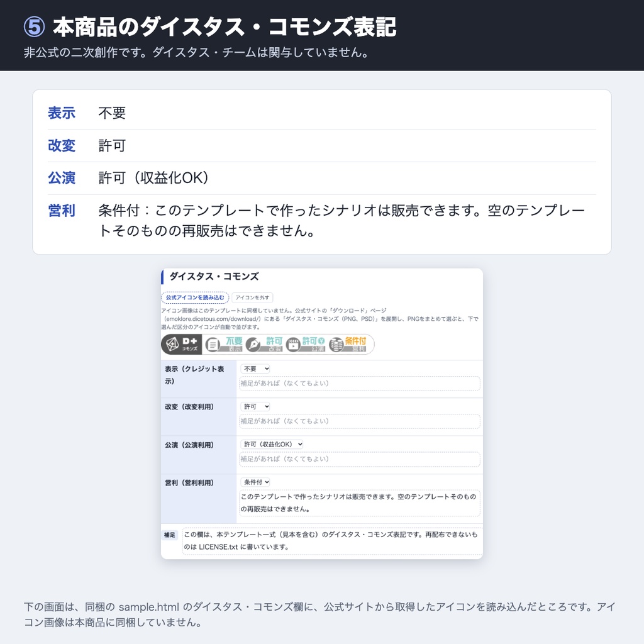Viewport: 644px width, 644px height.
Task: Click the ダイスタス・コモンズ section heading
Action: (214, 277)
